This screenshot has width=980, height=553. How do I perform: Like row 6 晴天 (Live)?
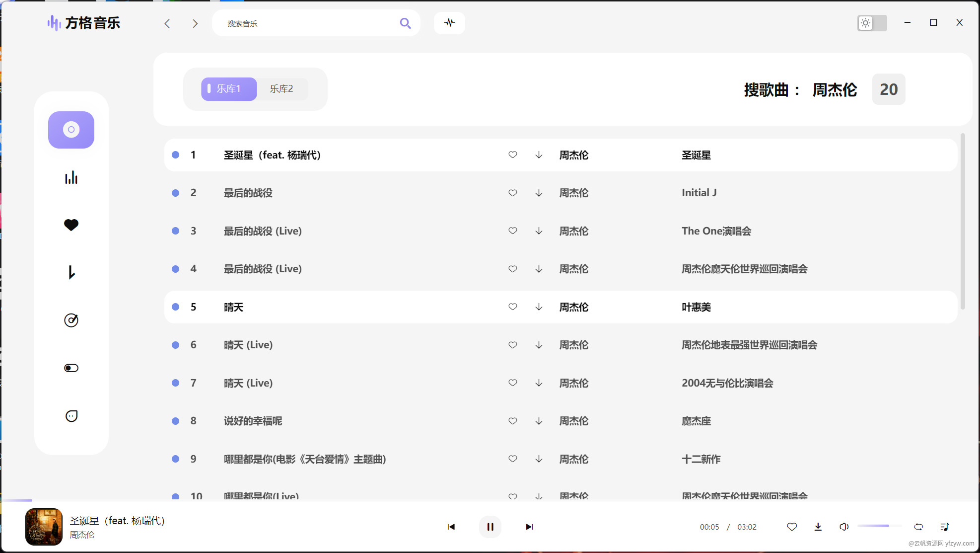click(513, 345)
